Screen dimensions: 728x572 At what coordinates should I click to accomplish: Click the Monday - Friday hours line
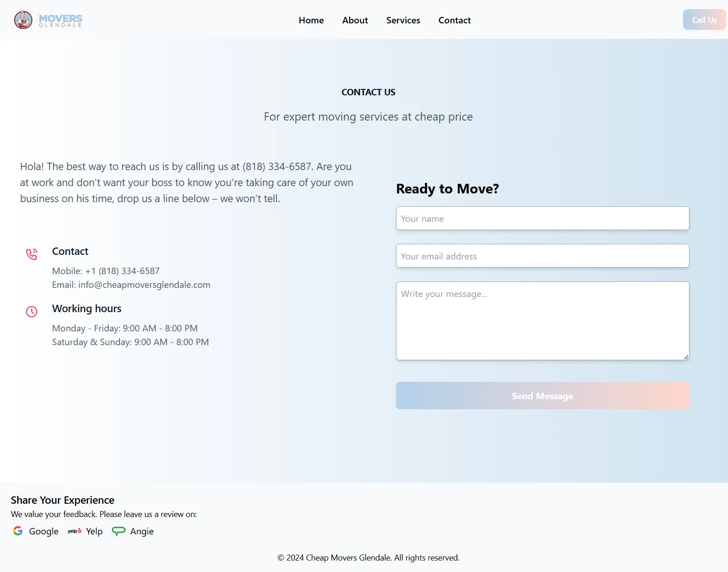point(125,328)
